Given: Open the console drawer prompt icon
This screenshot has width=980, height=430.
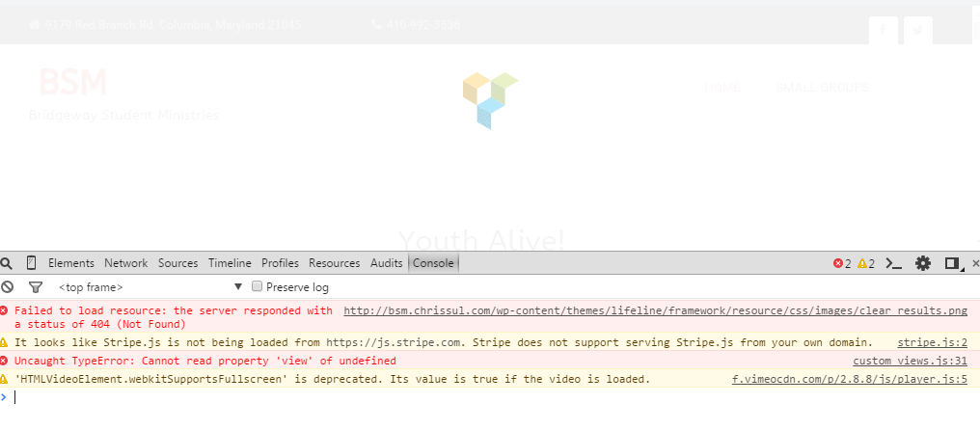Looking at the screenshot, I should coord(894,264).
